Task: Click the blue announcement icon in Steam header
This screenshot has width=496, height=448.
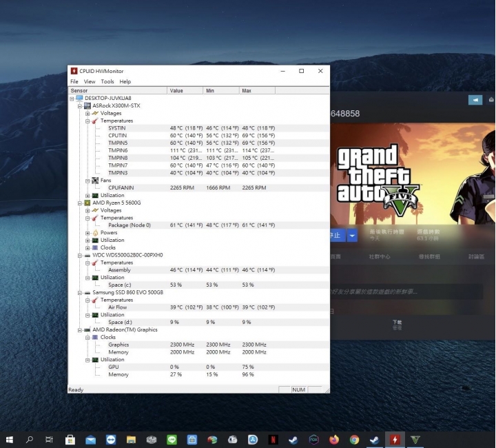Action: click(475, 100)
